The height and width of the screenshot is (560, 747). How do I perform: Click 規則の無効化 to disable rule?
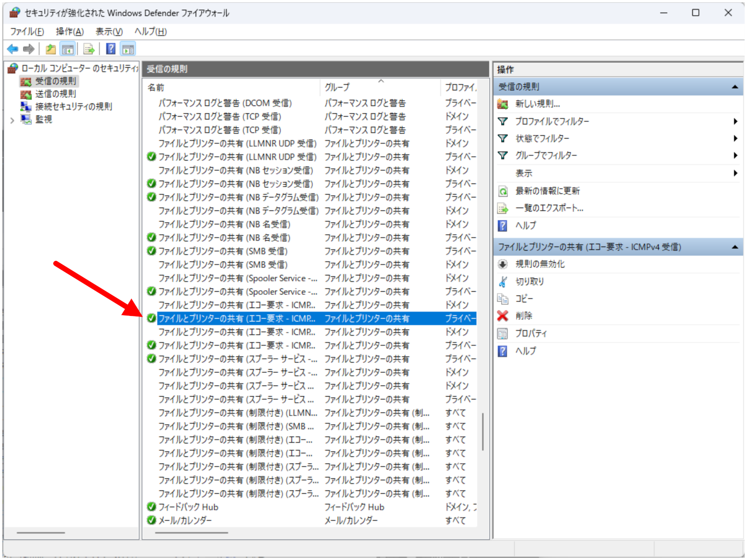coord(540,264)
